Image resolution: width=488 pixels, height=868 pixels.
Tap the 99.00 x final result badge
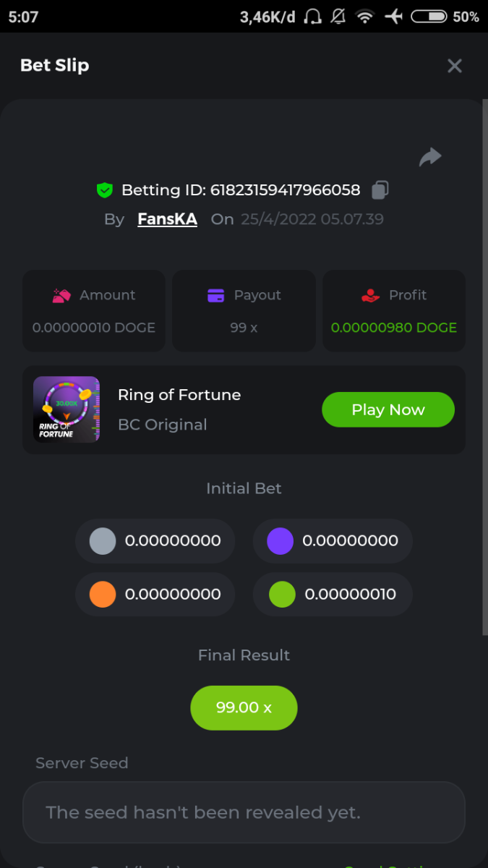[244, 707]
